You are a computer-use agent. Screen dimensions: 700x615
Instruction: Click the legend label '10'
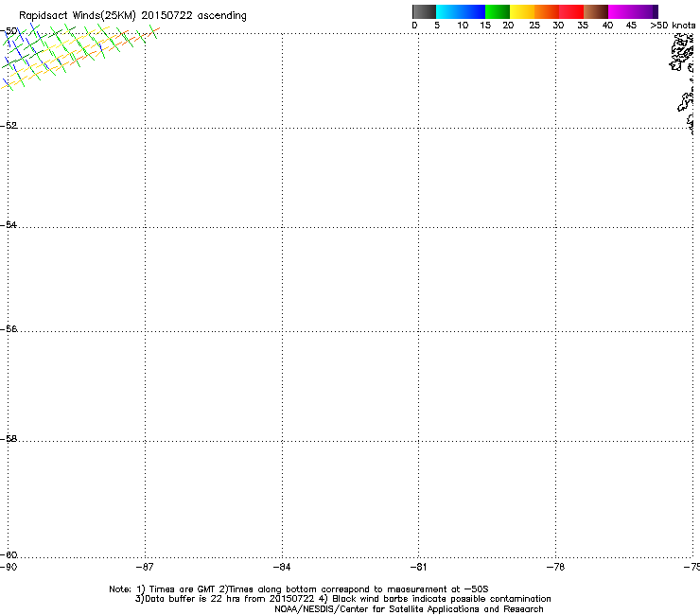[x=463, y=26]
